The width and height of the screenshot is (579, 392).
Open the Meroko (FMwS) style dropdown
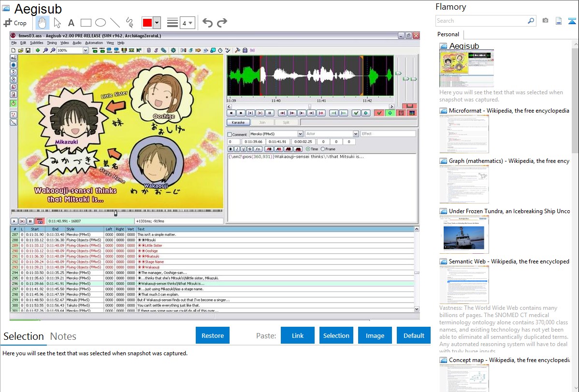pos(300,134)
